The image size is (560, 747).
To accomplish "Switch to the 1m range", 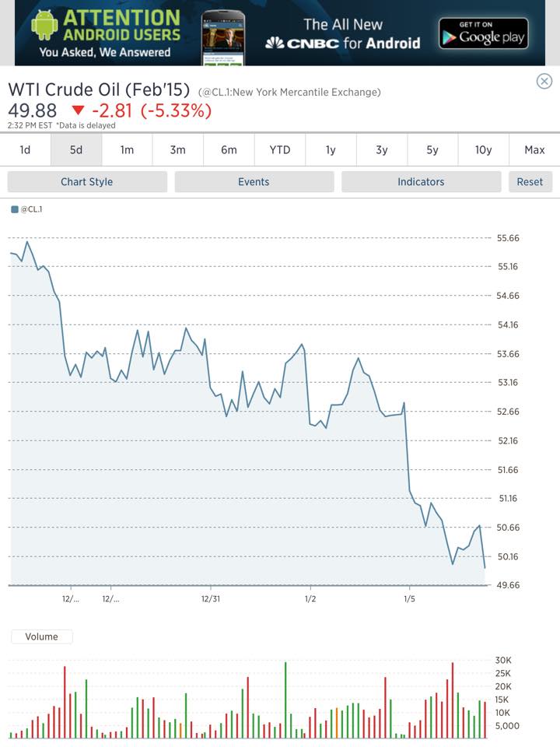I will click(x=127, y=149).
